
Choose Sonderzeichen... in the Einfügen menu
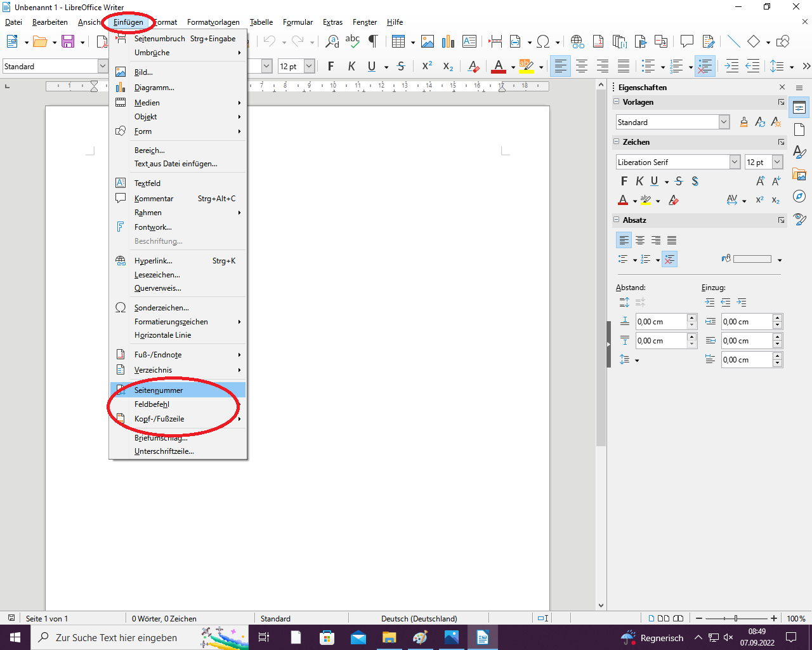(x=178, y=308)
